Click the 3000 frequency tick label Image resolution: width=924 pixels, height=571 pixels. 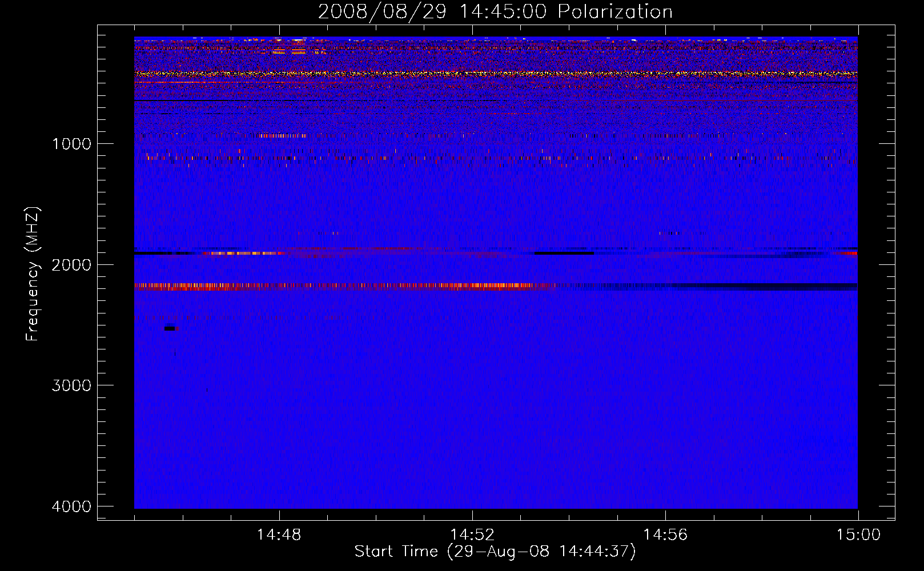click(71, 385)
